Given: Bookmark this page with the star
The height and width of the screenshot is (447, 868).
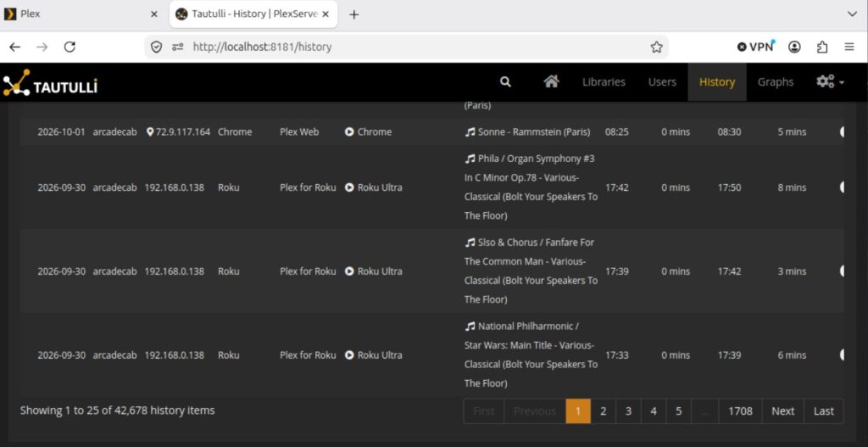Looking at the screenshot, I should [657, 47].
